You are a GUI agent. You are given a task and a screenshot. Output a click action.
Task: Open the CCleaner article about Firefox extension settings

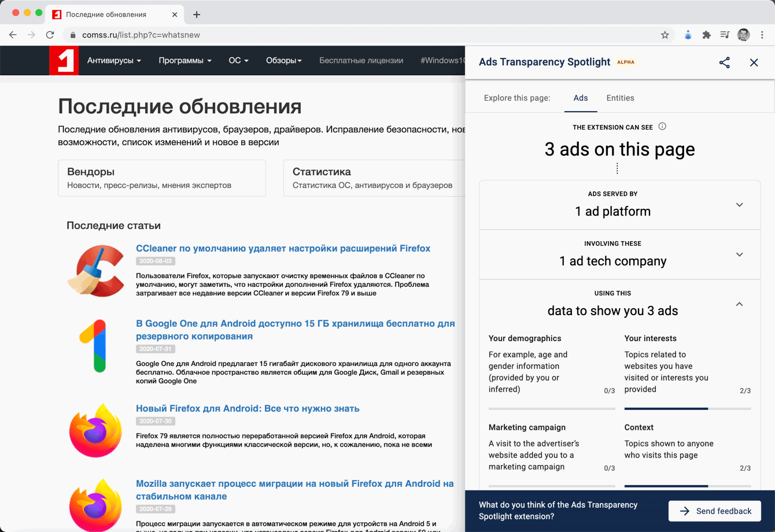click(x=283, y=248)
